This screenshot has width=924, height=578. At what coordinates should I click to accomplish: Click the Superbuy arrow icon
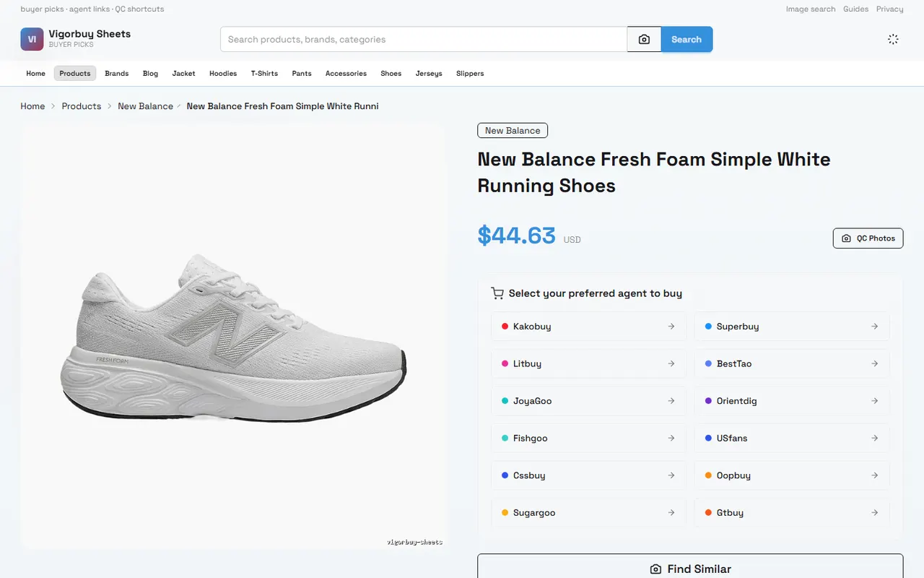(875, 327)
